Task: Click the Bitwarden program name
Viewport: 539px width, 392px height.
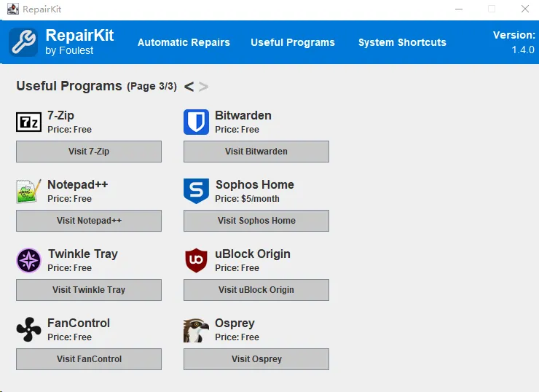Action: [243, 116]
